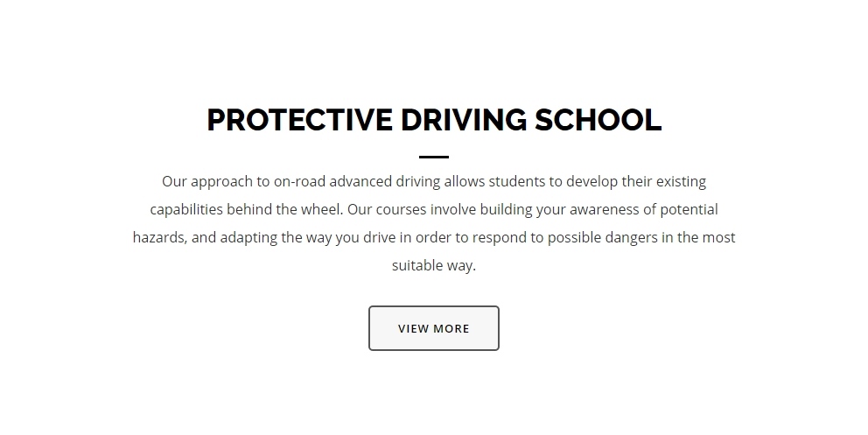
Task: Click the paragraph line starting 'Our approach'
Action: pyautogui.click(x=434, y=181)
